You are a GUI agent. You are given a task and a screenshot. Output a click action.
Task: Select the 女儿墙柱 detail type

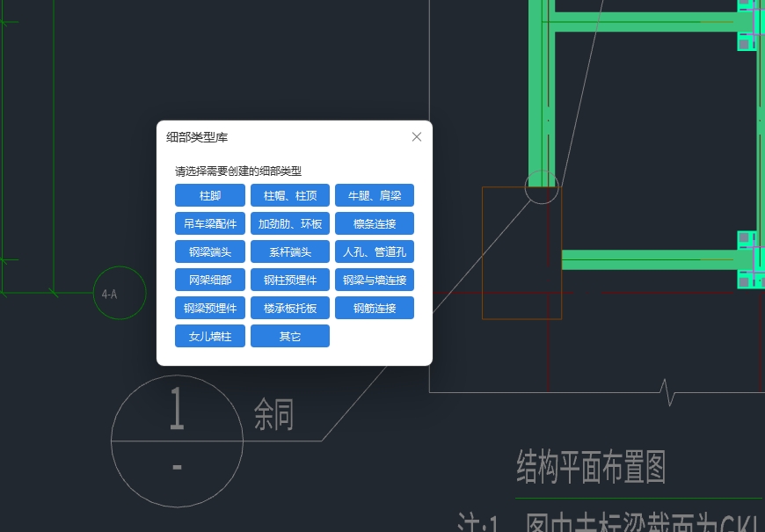(210, 336)
